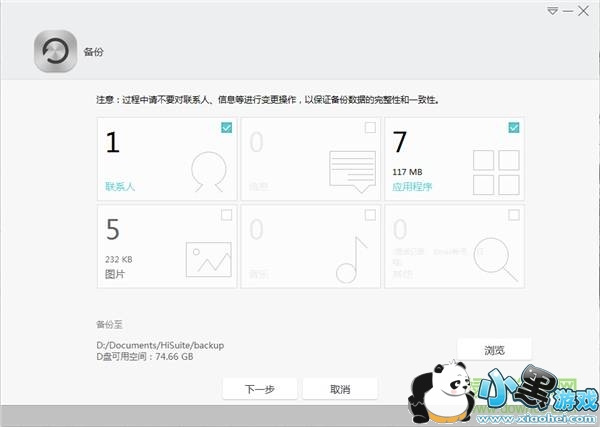This screenshot has width=600, height=427.
Task: Click the 取消 cancel button
Action: (340, 389)
